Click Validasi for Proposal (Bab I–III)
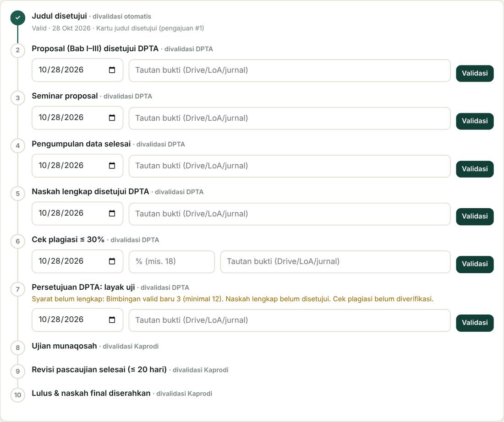 (x=475, y=73)
